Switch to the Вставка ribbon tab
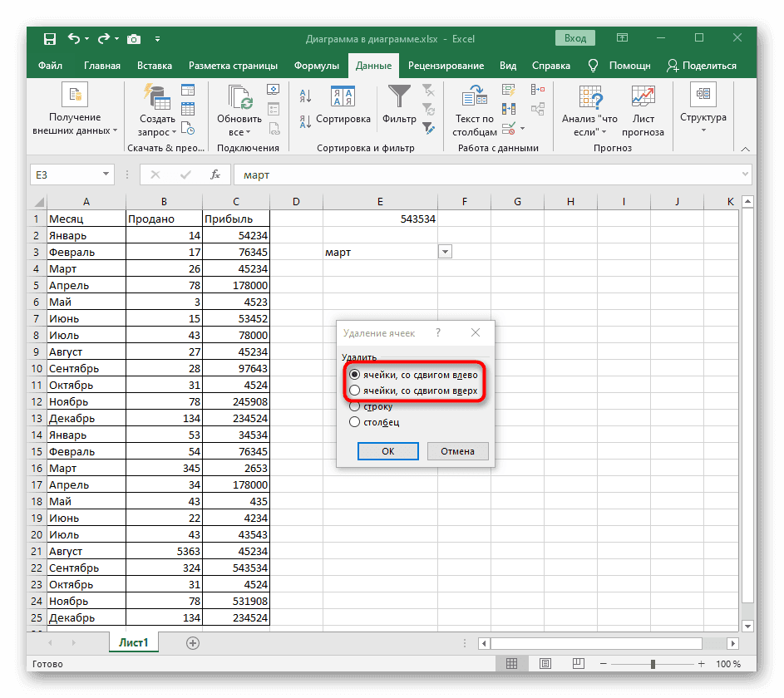The height and width of the screenshot is (698, 784). point(155,66)
